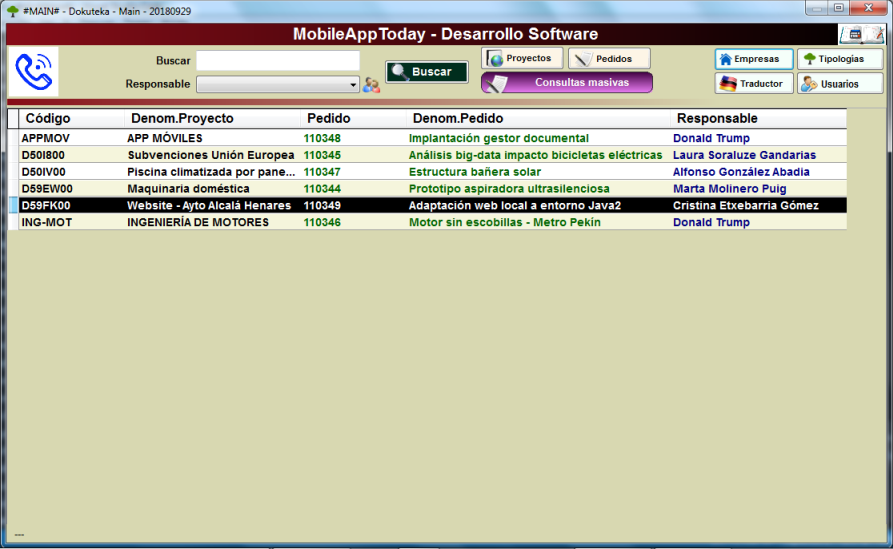893x549 pixels.
Task: Click responsable Laura Soraluze Gandarias
Action: [744, 155]
